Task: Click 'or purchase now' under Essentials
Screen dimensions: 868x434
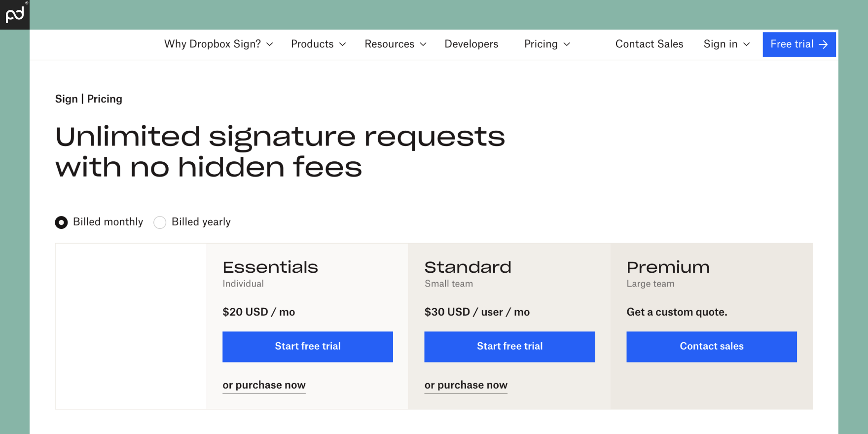Action: 264,385
